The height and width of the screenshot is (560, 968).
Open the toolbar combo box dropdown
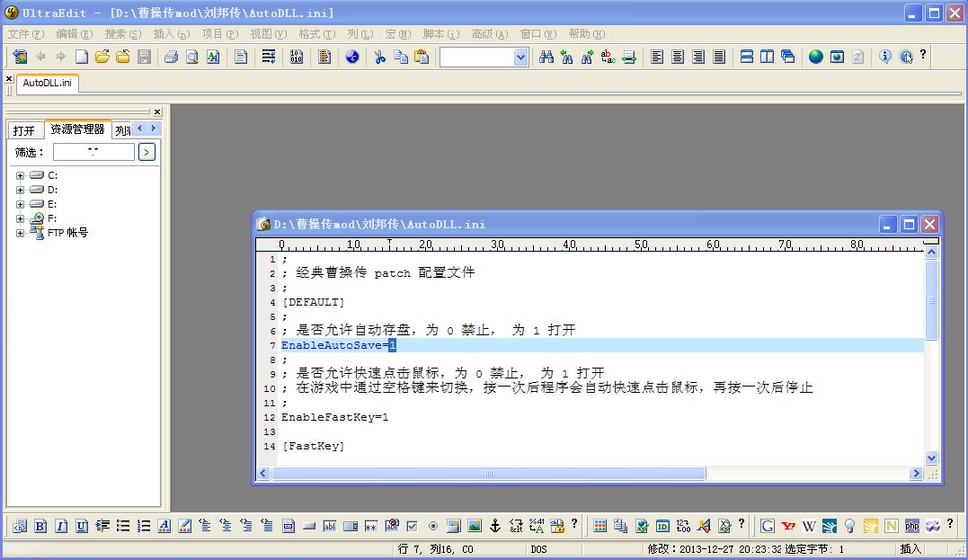click(x=520, y=57)
